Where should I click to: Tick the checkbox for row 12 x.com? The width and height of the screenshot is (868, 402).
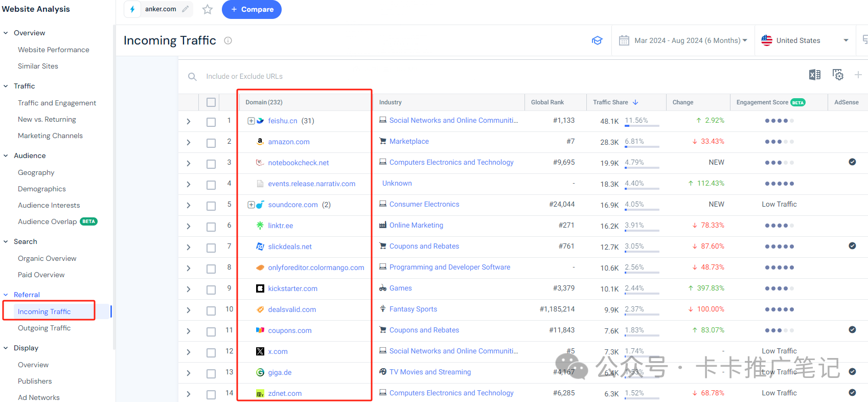coord(211,352)
